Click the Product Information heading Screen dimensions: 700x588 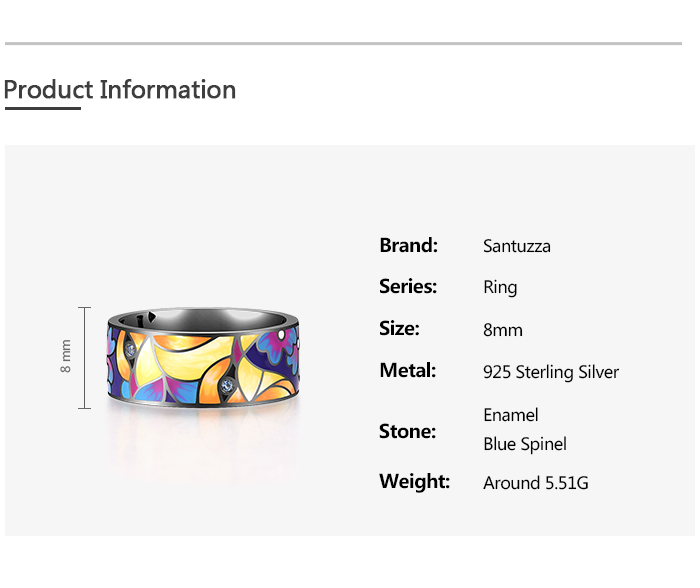coord(120,90)
